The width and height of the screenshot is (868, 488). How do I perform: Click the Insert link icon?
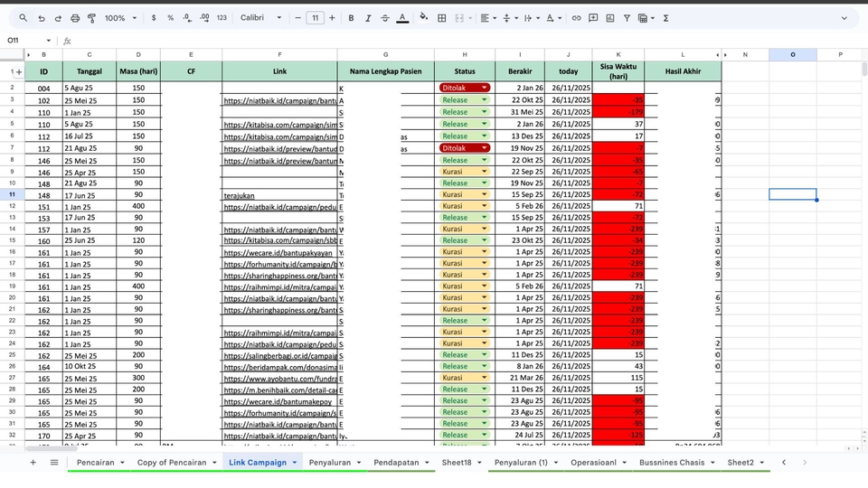pos(577,18)
